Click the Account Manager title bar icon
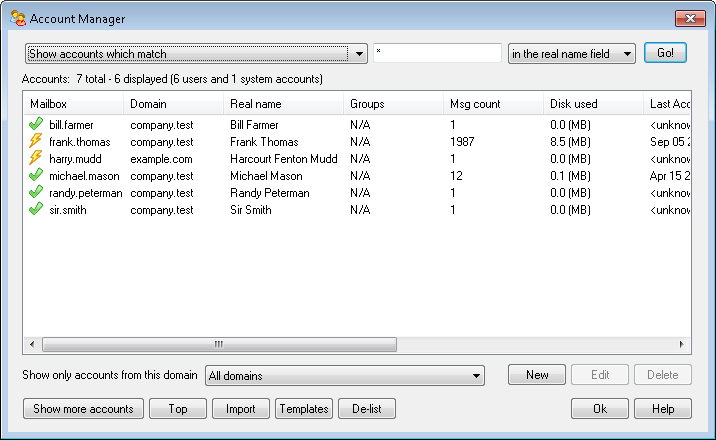 coord(17,18)
